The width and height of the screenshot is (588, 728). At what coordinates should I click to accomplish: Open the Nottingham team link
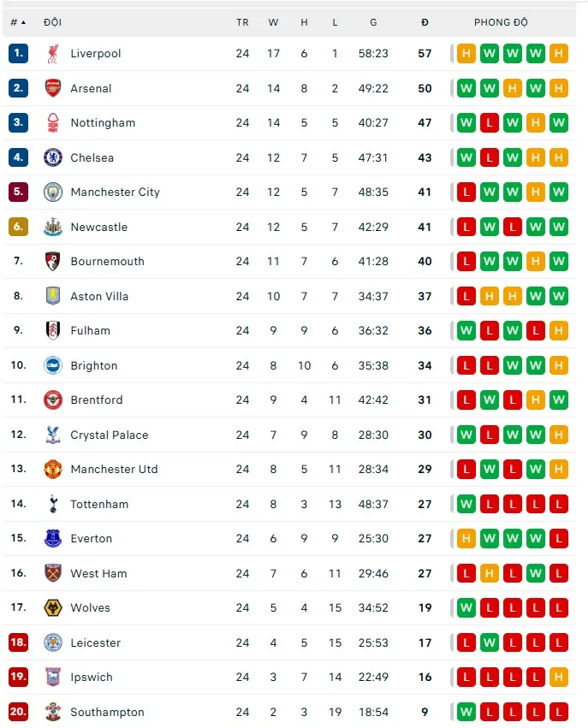[x=103, y=123]
